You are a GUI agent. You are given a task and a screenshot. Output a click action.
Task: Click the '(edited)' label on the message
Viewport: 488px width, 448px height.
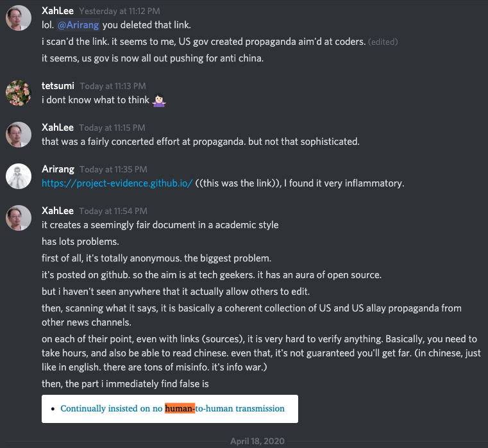[x=383, y=42]
